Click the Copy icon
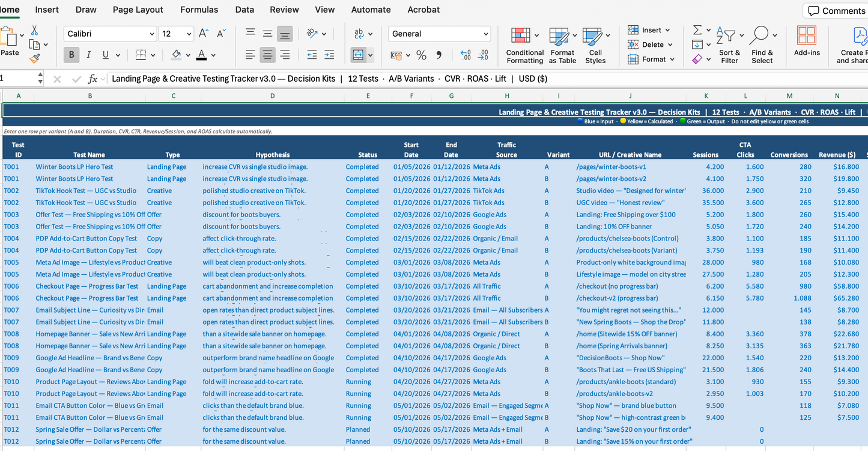 click(34, 44)
